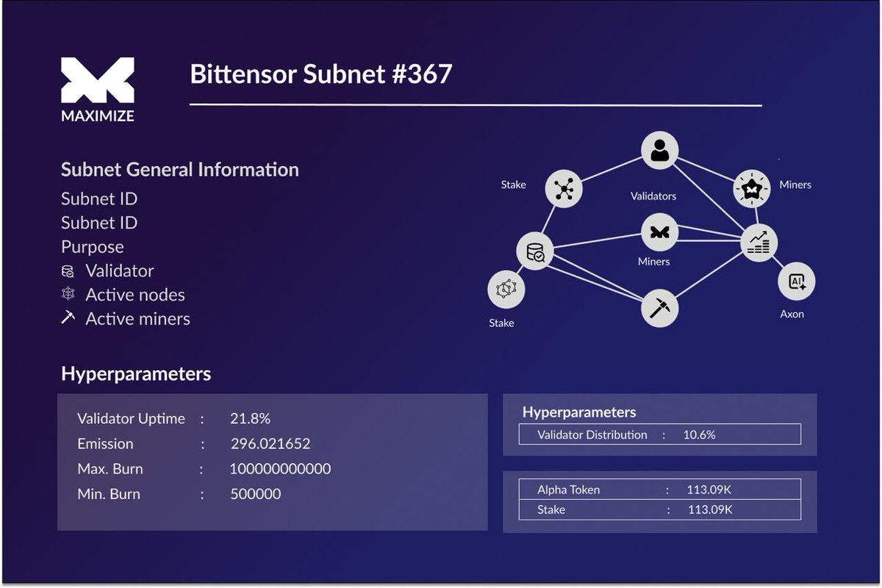Click the Bittensor Subnet #367 title
882x588 pixels.
click(321, 73)
